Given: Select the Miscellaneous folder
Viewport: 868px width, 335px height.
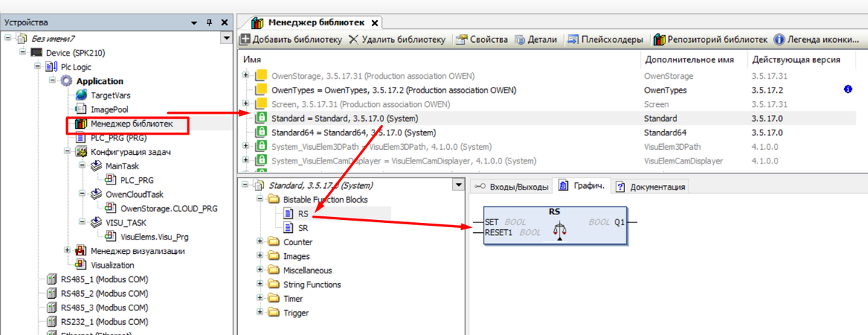Looking at the screenshot, I should pos(308,270).
